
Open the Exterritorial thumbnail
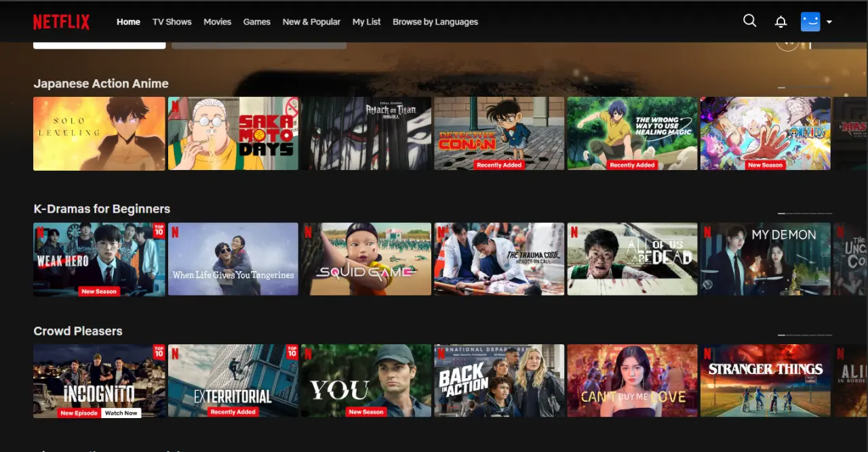[233, 380]
